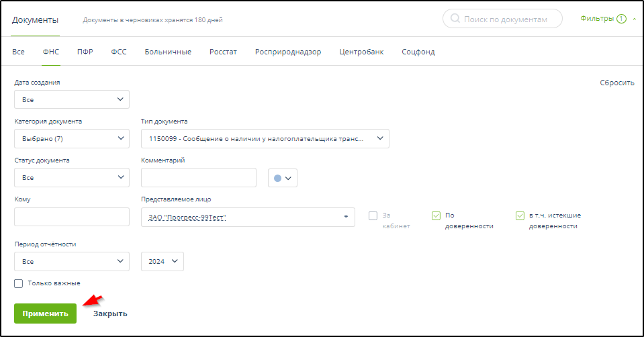Viewport: 644px width, 337px height.
Task: Open the 'Тип документа' dropdown
Action: pyautogui.click(x=265, y=139)
